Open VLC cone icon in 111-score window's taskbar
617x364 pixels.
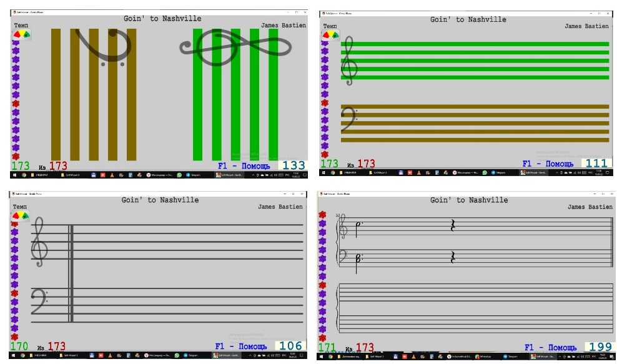418,172
